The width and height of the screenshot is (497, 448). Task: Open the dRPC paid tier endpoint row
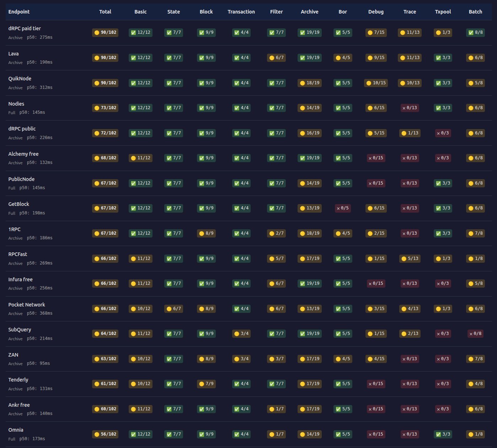tap(248, 33)
